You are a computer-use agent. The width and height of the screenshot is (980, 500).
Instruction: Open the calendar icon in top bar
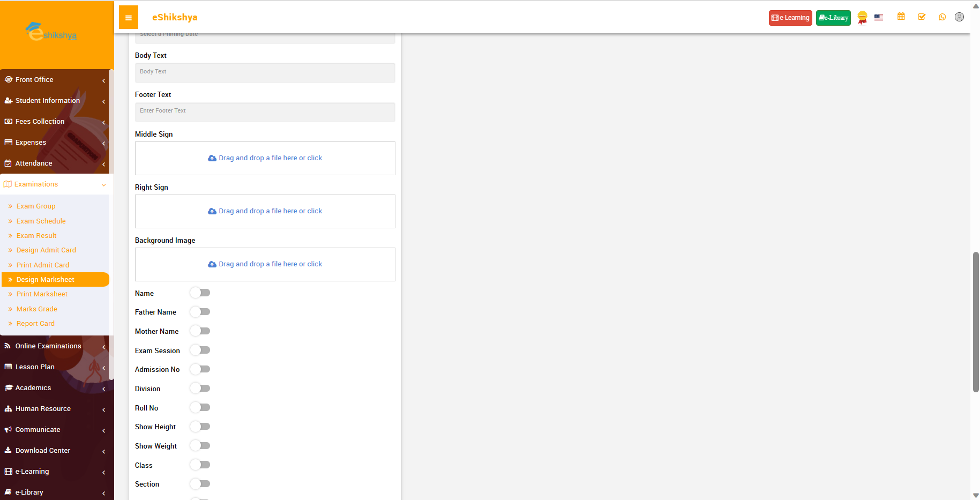coord(901,17)
